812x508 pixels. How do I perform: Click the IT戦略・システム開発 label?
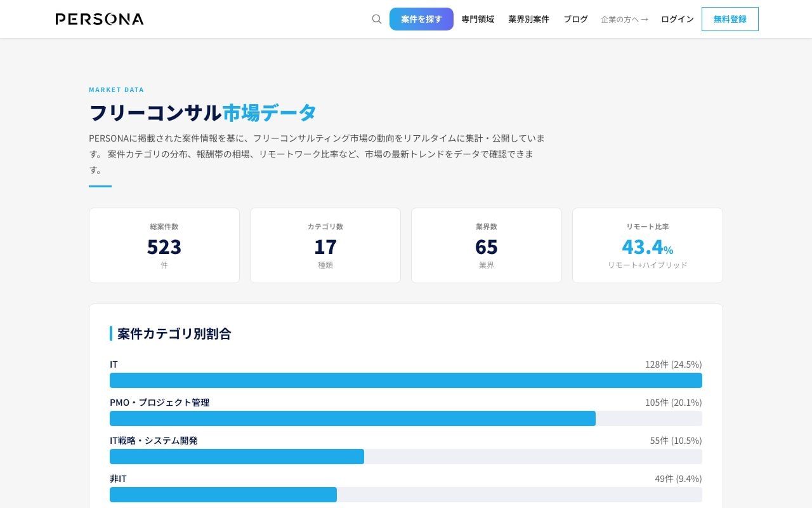[x=154, y=441]
